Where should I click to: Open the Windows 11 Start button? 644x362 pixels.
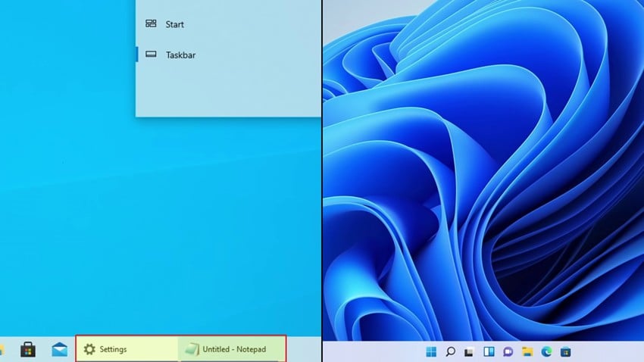click(x=431, y=351)
